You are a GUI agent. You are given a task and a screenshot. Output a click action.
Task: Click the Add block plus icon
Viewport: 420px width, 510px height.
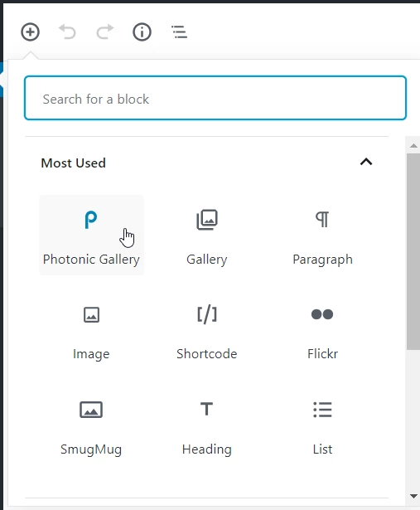[x=30, y=32]
